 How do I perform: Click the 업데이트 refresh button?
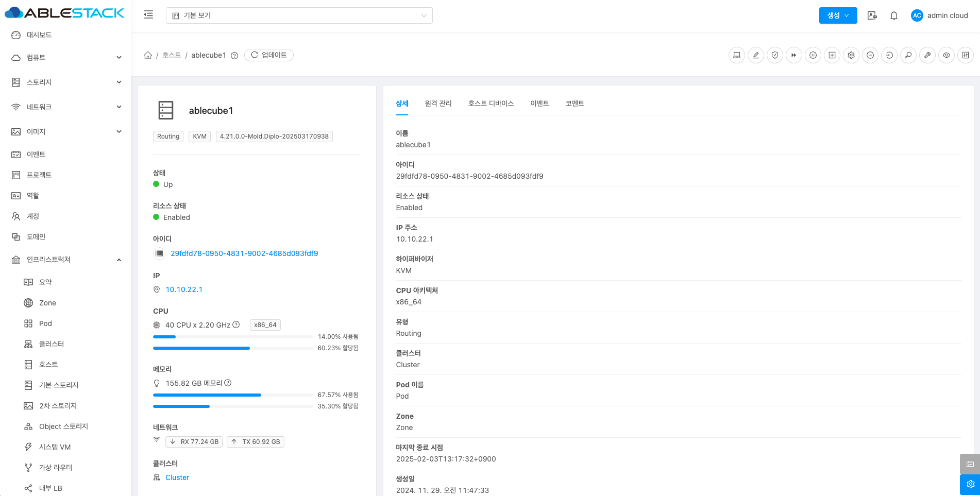(269, 55)
